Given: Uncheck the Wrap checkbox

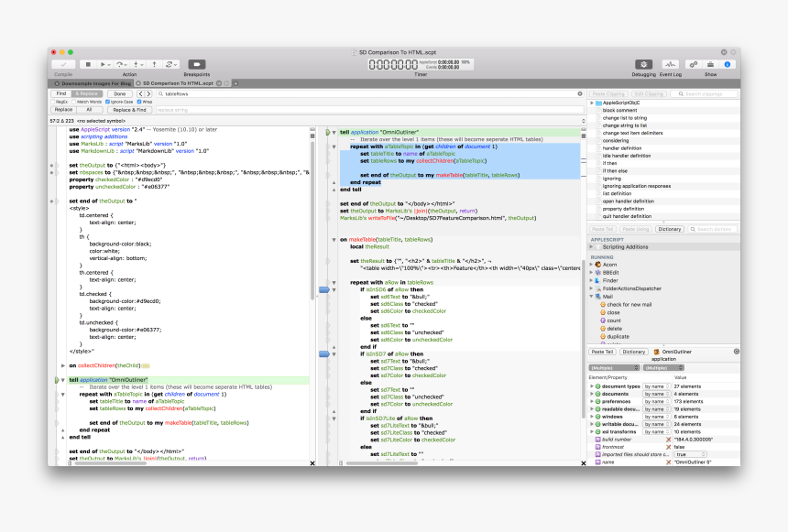Looking at the screenshot, I should point(140,102).
